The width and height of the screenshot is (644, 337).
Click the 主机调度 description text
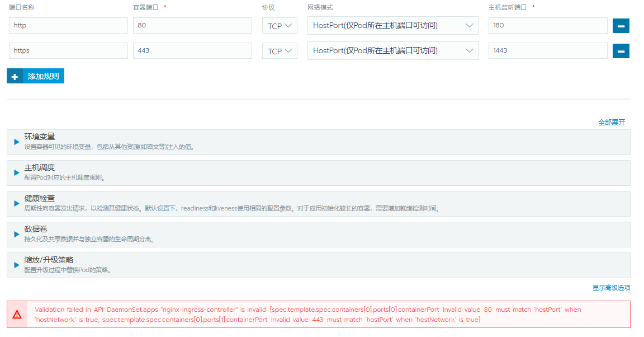pos(65,178)
